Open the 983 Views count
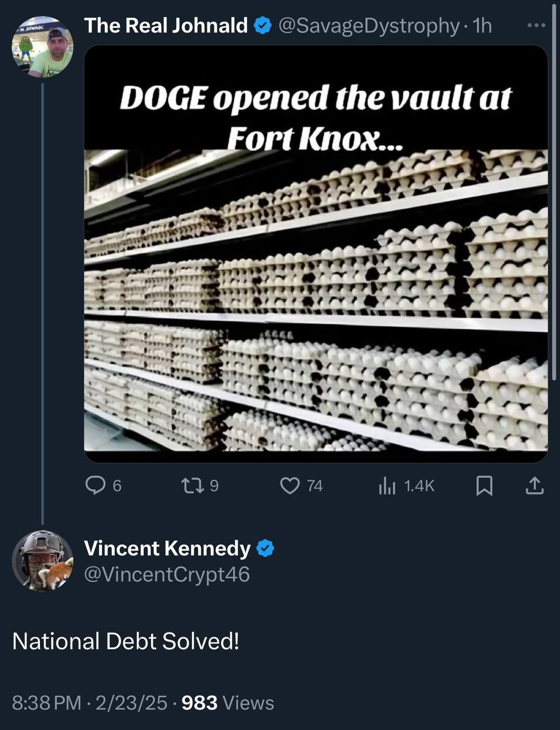The height and width of the screenshot is (730, 560). point(227,703)
